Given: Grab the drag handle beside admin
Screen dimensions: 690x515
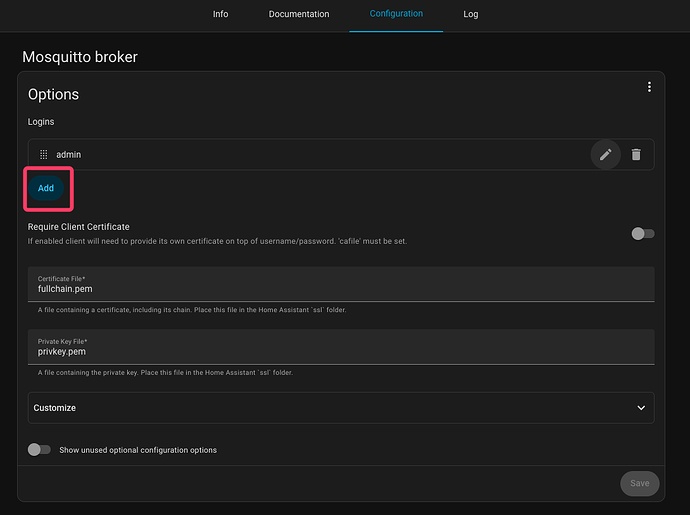Looking at the screenshot, I should click(x=43, y=155).
